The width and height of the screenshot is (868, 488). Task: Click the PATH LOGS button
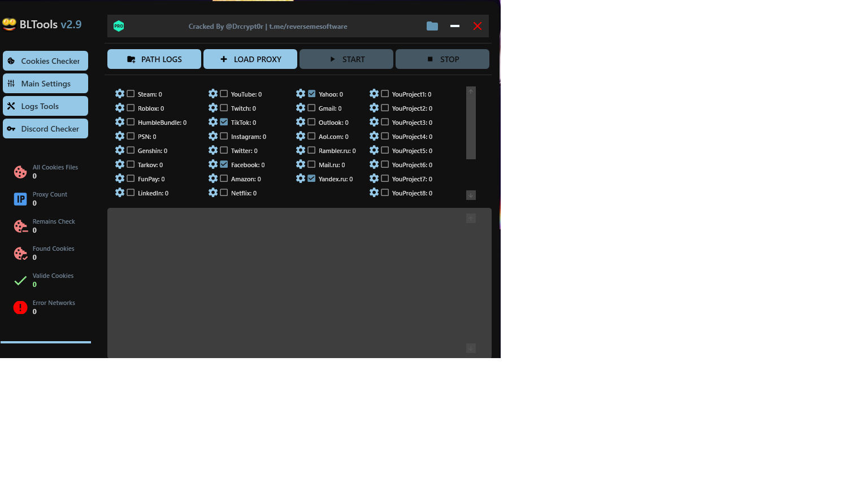154,59
